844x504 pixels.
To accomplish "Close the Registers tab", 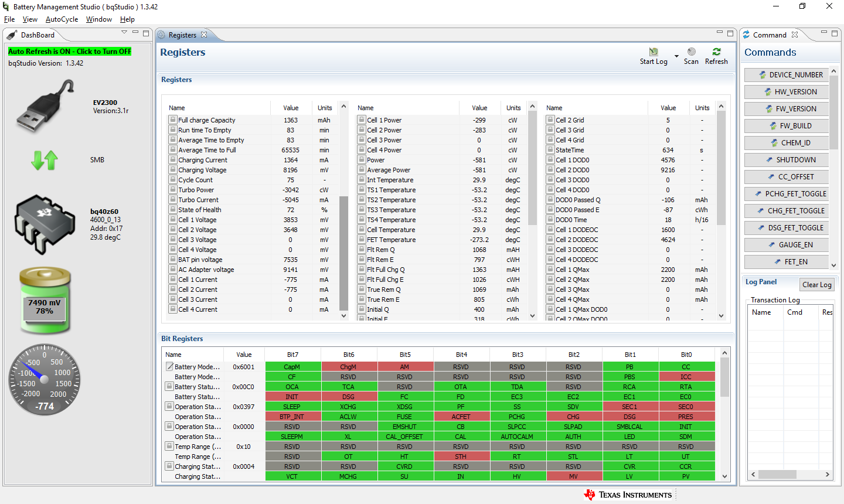I will click(204, 35).
